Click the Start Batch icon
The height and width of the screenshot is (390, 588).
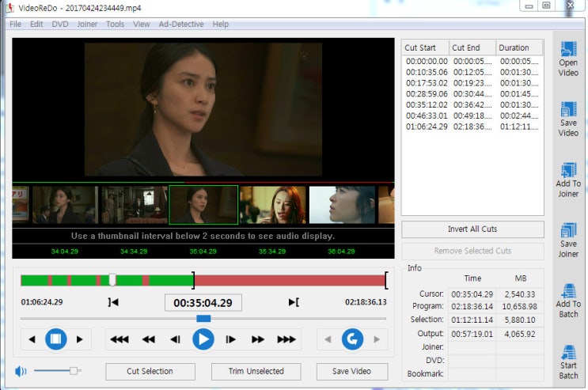(x=568, y=352)
